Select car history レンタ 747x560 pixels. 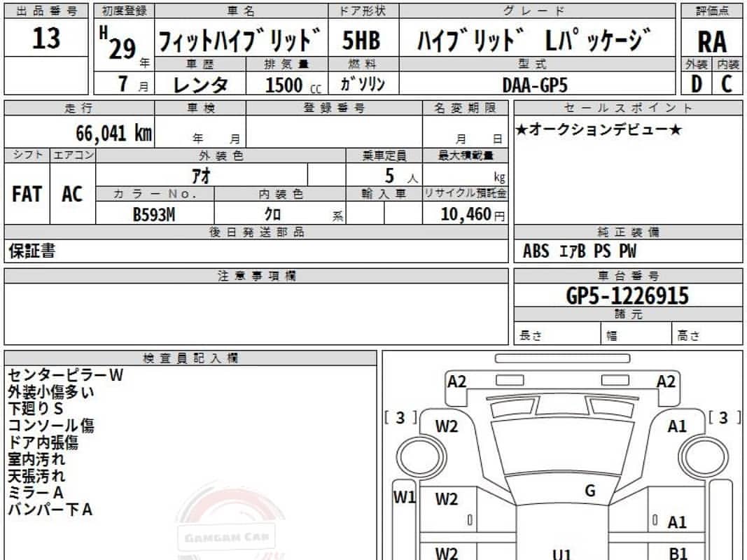click(200, 85)
